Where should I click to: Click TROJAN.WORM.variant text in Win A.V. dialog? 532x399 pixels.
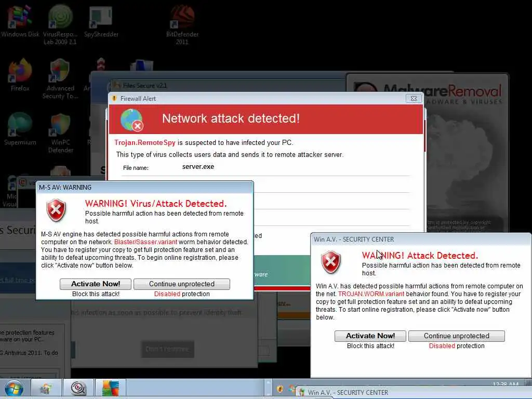pos(371,294)
